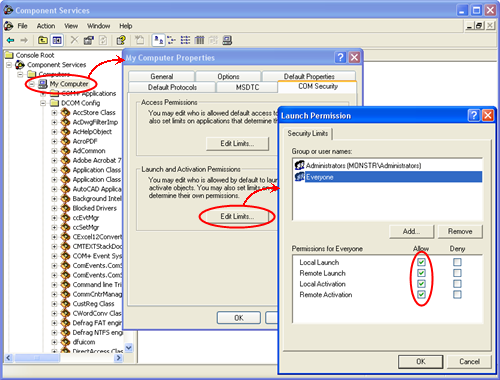Open the Help menu
Image resolution: width=500 pixels, height=380 pixels.
point(126,26)
